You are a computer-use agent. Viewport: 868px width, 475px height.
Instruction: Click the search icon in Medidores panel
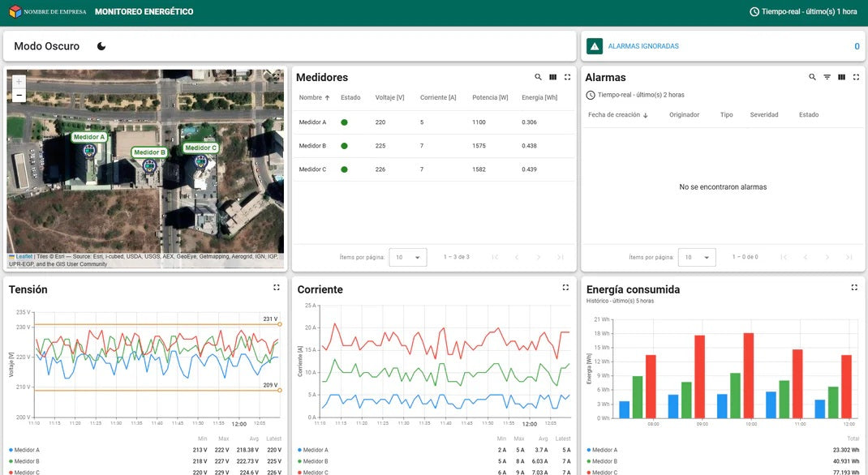click(538, 77)
